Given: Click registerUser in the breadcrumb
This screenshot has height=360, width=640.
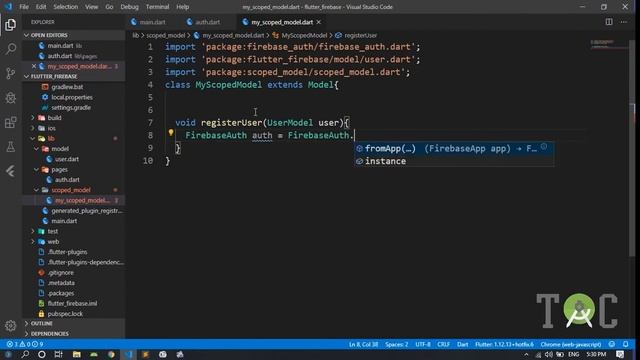Looking at the screenshot, I should click(x=360, y=36).
